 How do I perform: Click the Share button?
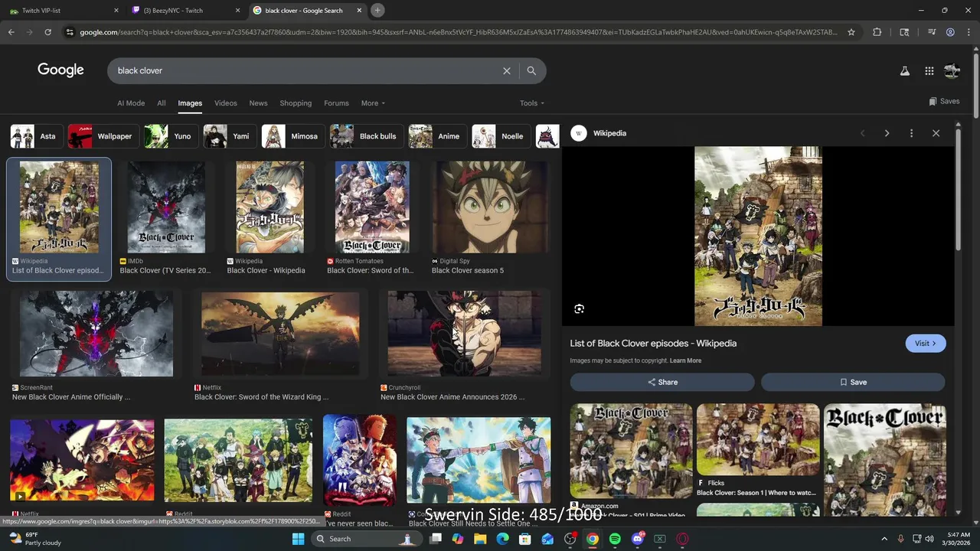[x=662, y=382]
